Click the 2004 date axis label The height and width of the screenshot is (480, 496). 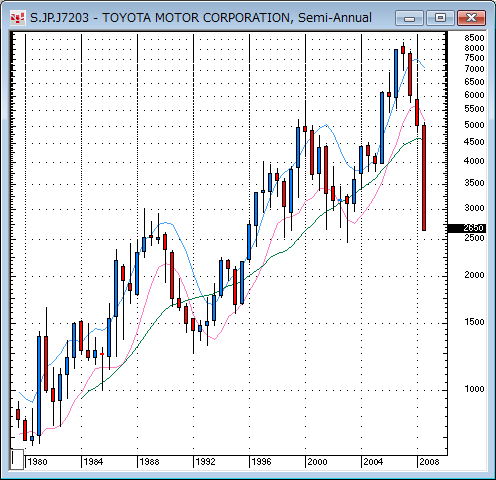click(373, 462)
